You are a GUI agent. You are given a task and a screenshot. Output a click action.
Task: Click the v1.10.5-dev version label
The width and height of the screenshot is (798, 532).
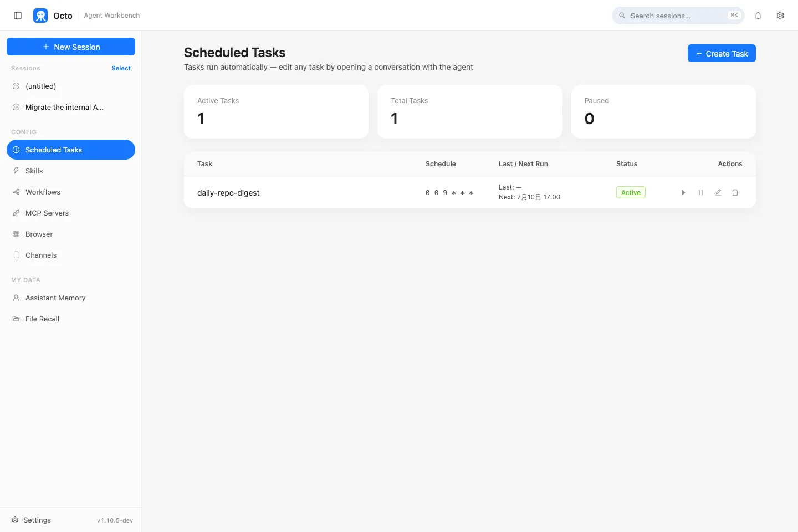pos(115,520)
